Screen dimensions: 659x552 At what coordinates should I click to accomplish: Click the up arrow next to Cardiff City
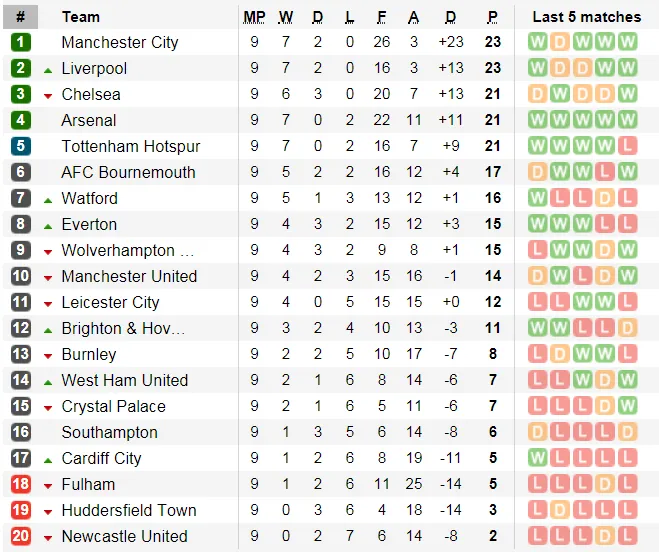tap(48, 459)
